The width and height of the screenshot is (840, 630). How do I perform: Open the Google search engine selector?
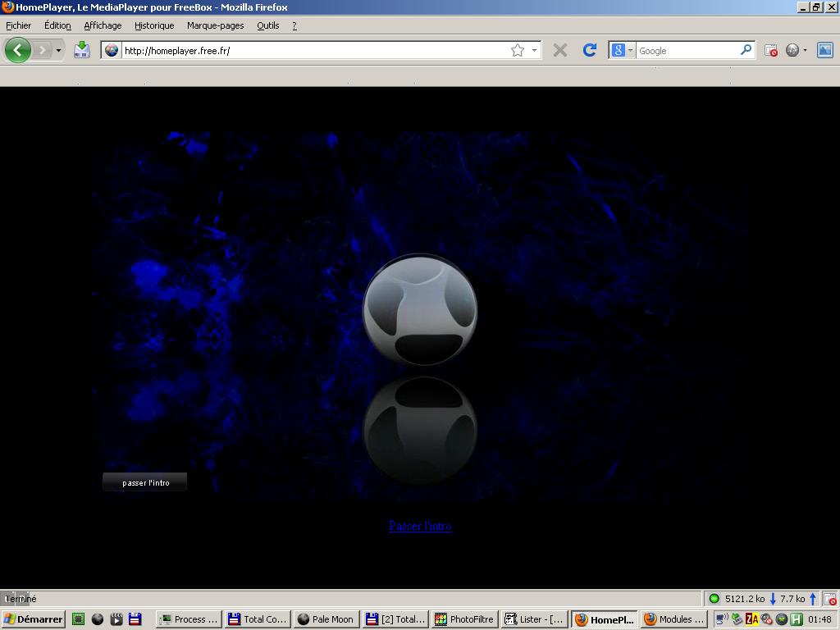[x=622, y=50]
